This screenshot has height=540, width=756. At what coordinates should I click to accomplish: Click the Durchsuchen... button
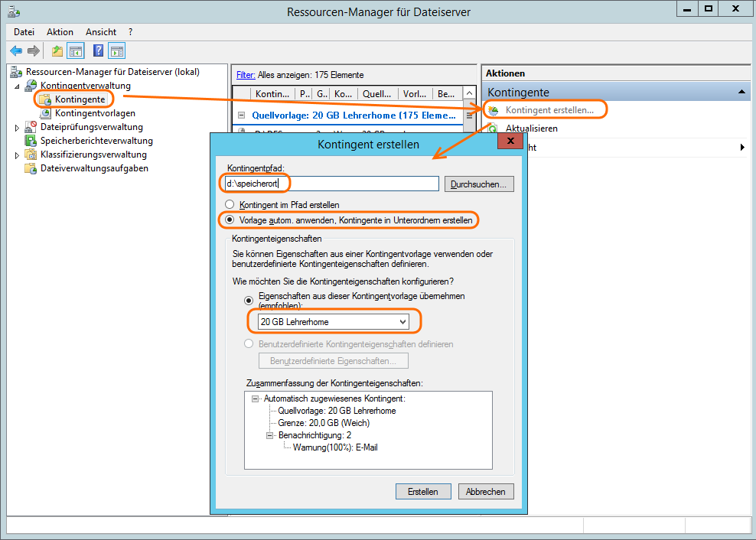pos(479,184)
